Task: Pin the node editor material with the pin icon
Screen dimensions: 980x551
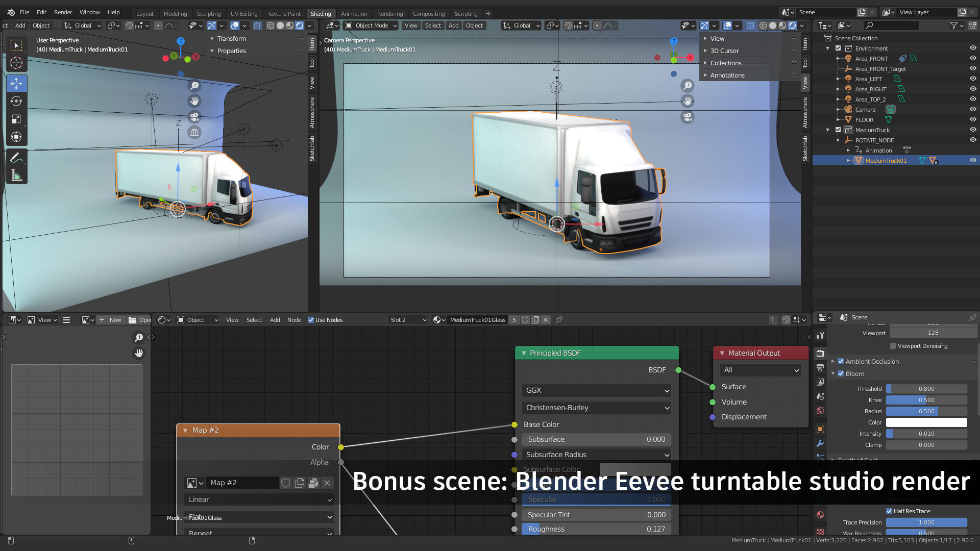Action: click(559, 320)
